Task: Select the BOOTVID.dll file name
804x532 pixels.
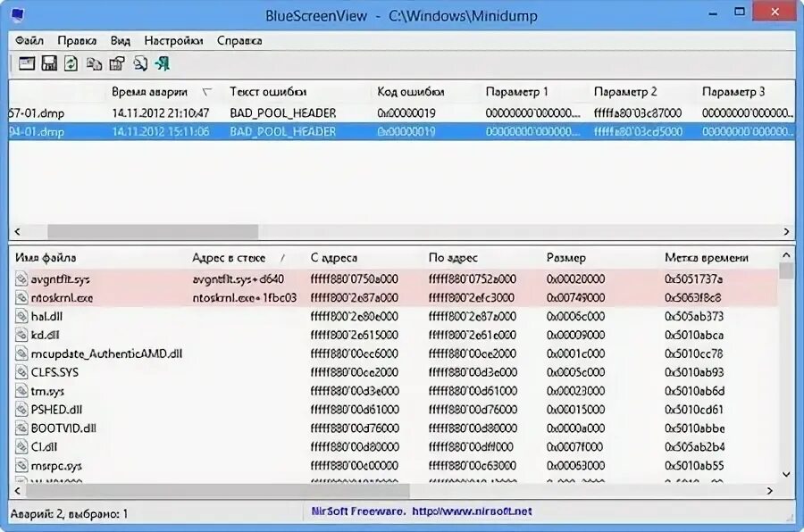Action: [63, 428]
